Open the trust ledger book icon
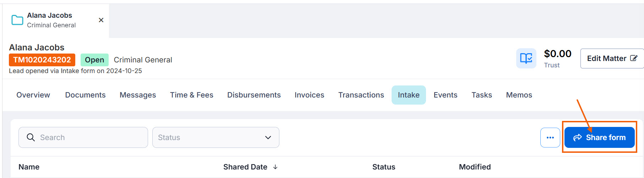 [x=526, y=59]
